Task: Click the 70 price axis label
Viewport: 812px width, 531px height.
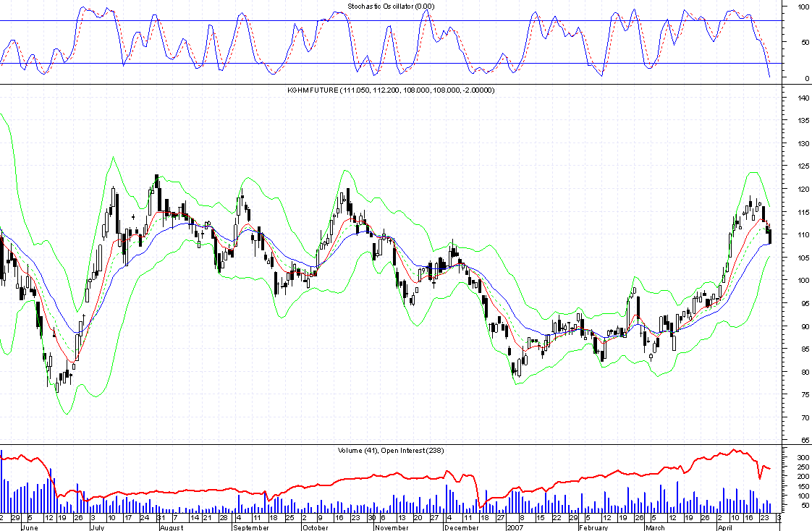Action: (805, 417)
